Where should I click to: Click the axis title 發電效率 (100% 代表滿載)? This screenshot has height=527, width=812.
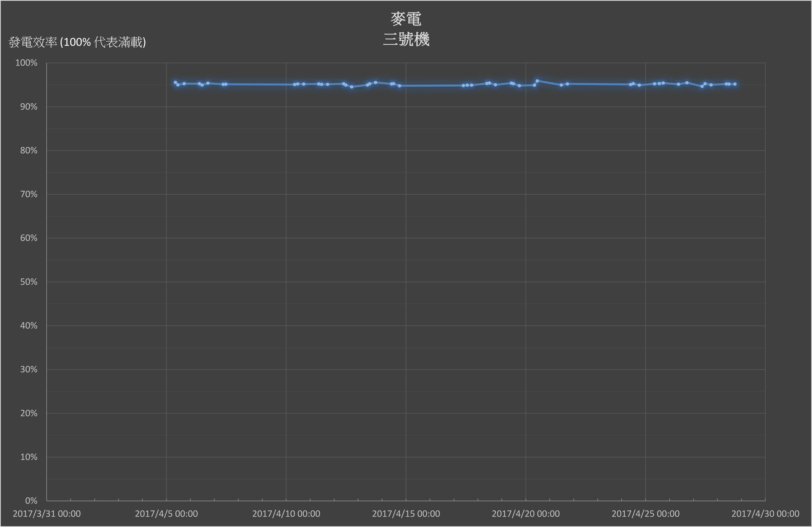click(77, 42)
